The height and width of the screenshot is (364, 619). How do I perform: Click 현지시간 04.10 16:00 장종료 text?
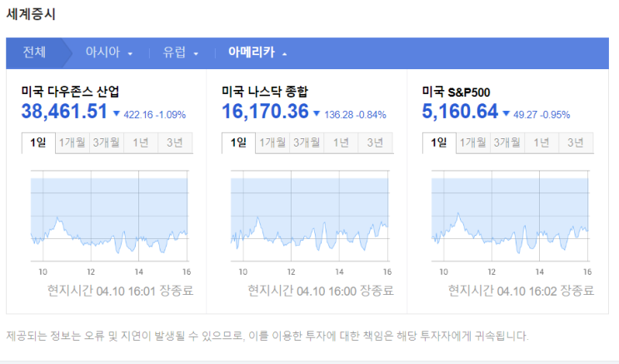(321, 291)
